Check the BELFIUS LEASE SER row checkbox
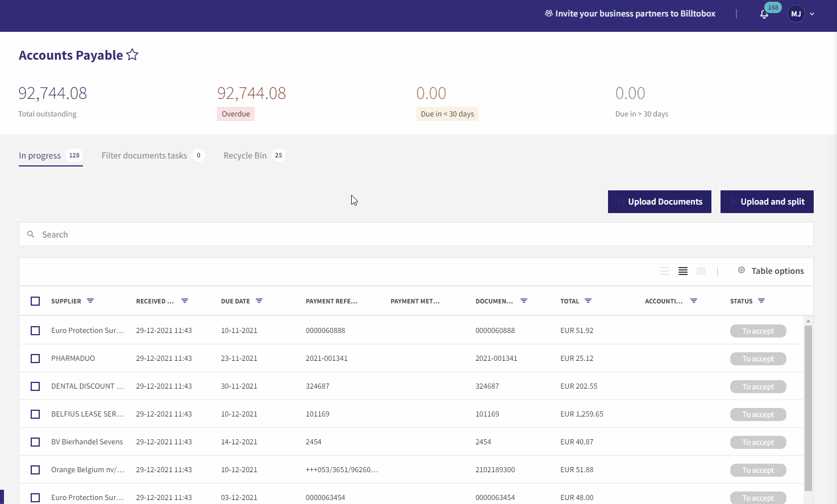This screenshot has width=837, height=504. (x=35, y=414)
